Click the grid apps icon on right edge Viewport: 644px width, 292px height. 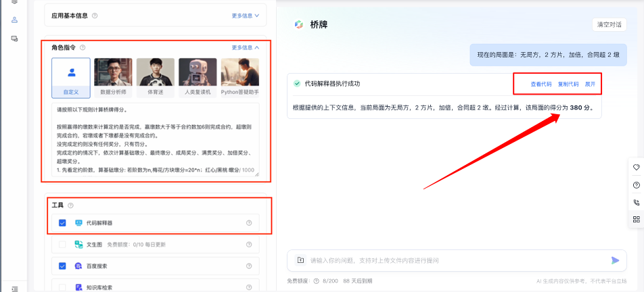pyautogui.click(x=636, y=220)
